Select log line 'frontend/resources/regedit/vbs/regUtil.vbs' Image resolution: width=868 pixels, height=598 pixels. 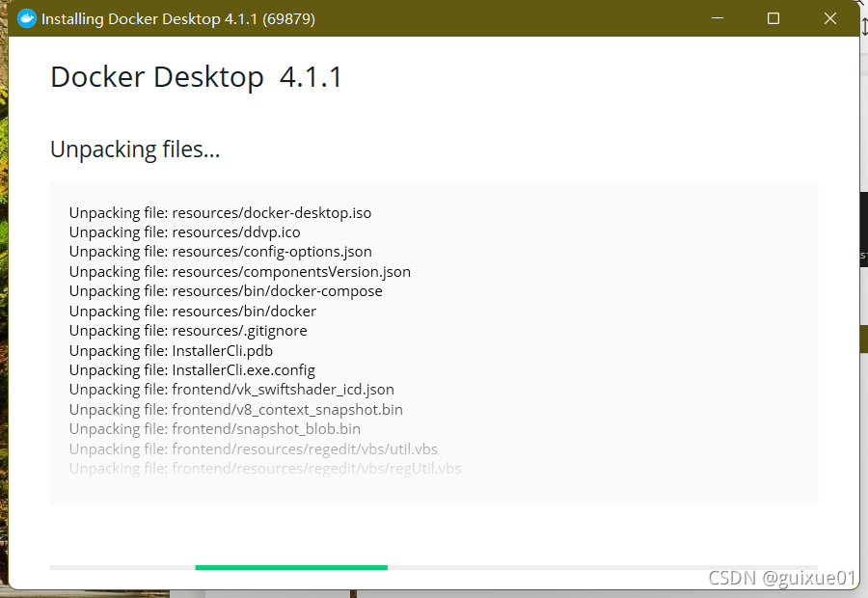pyautogui.click(x=265, y=469)
